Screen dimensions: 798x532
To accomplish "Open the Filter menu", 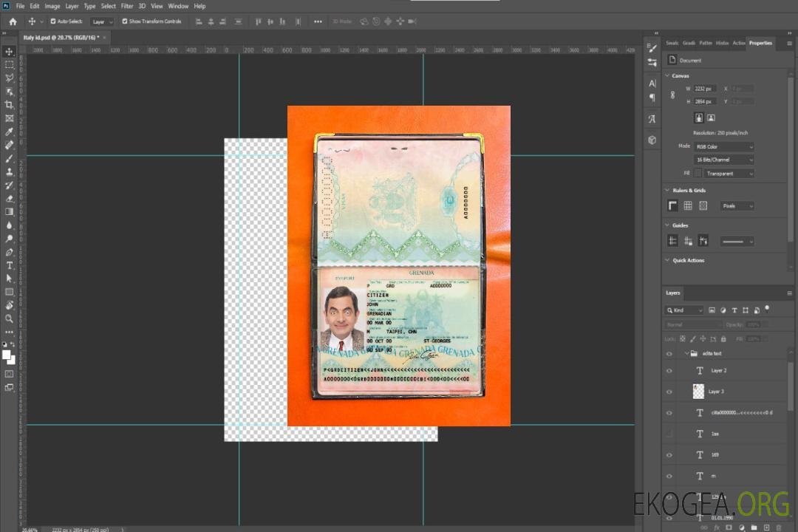I will (127, 6).
